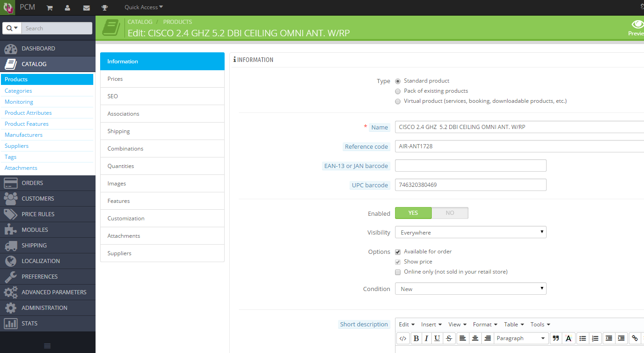Image resolution: width=644 pixels, height=353 pixels.
Task: Align text left in editor
Action: [463, 338]
